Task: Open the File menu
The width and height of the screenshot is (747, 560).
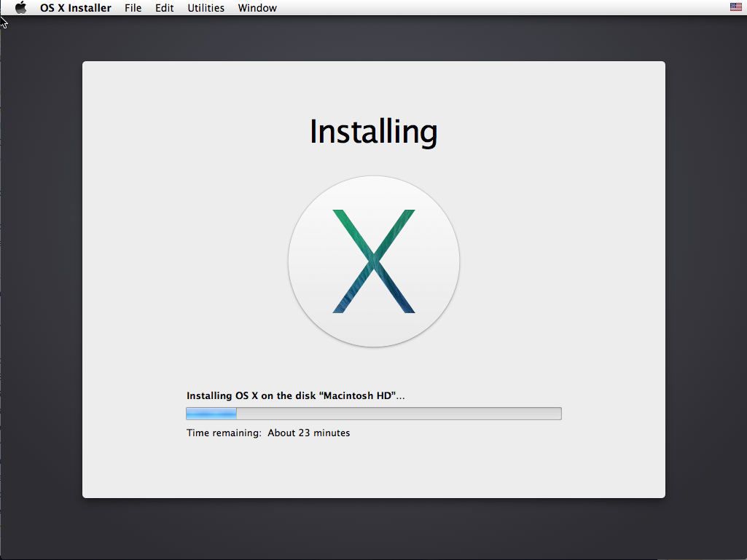Action: click(x=133, y=8)
